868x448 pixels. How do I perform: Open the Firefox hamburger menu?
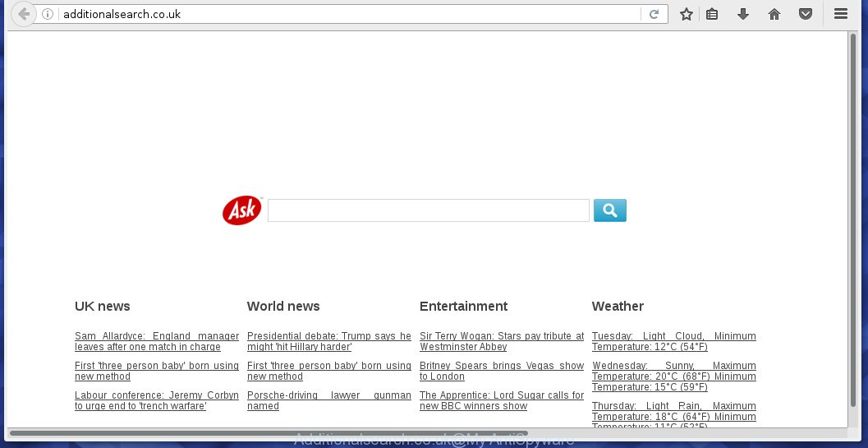tap(840, 14)
